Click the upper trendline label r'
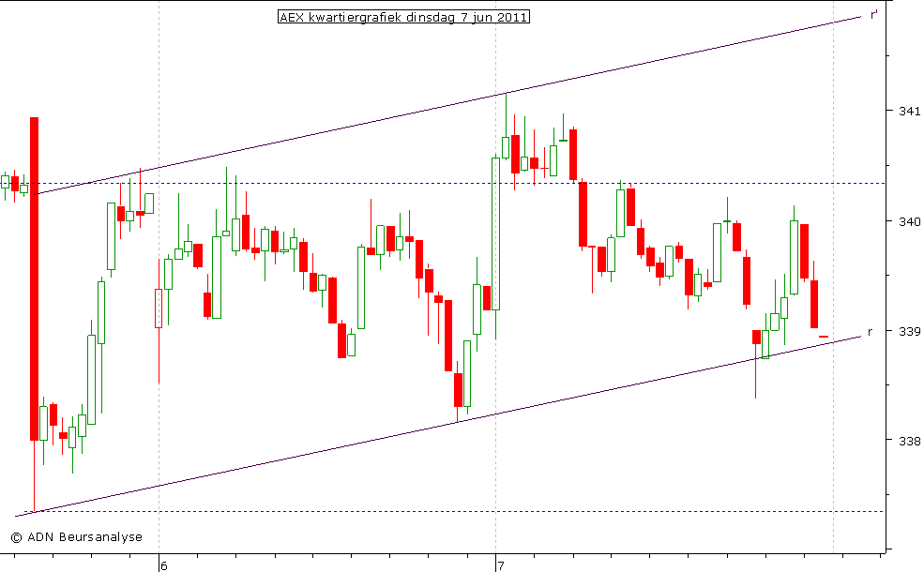This screenshot has width=924, height=572. tap(874, 15)
